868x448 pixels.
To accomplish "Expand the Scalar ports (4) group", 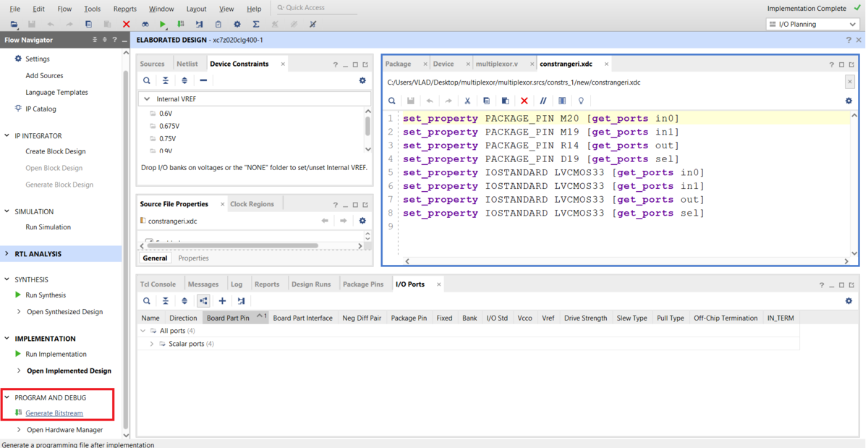I will click(x=152, y=344).
